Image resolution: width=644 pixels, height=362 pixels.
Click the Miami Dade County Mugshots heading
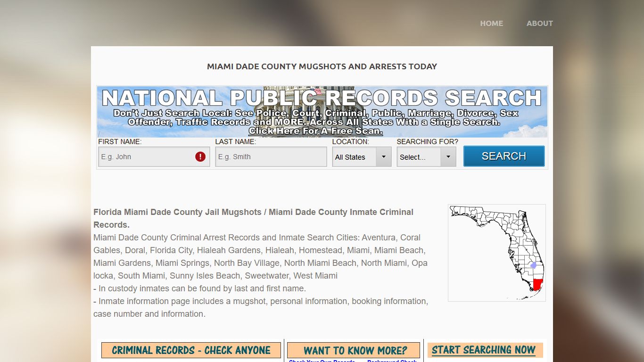click(322, 66)
